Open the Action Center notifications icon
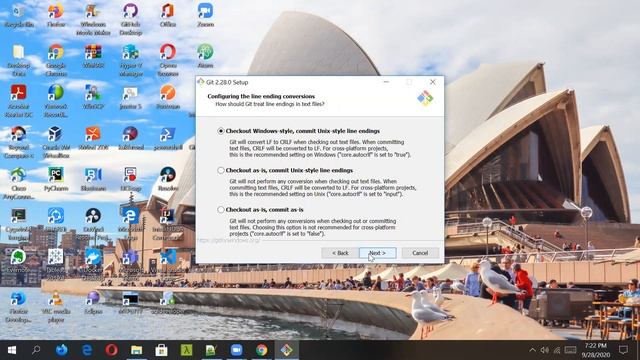 coord(623,350)
